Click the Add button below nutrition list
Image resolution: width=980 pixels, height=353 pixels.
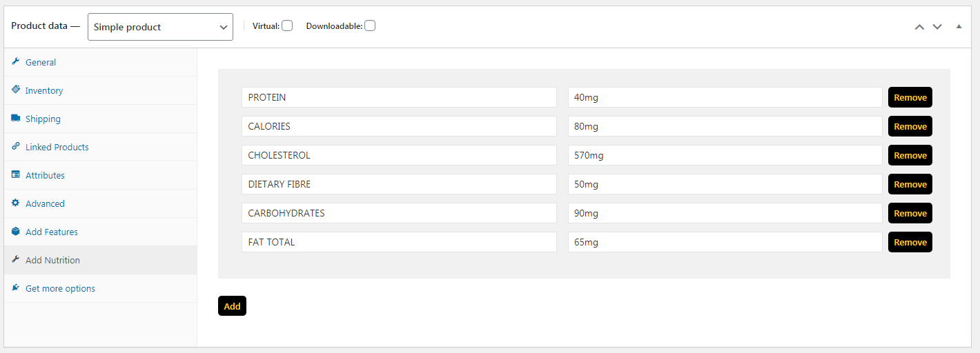232,305
